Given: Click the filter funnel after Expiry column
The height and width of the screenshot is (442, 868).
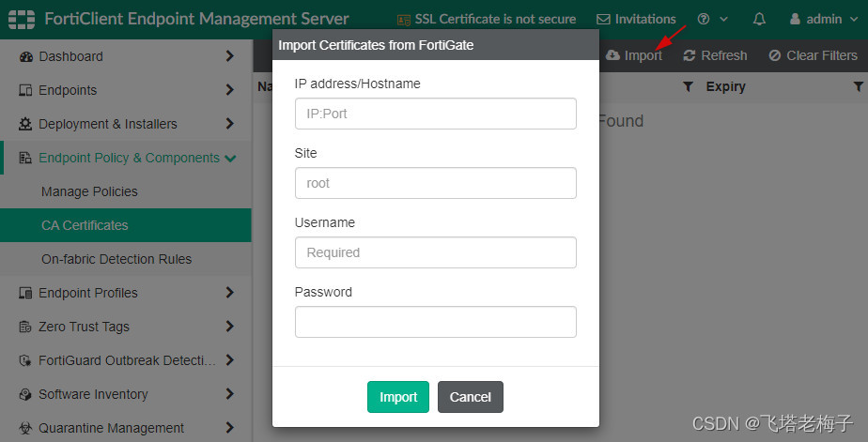Looking at the screenshot, I should pos(859,87).
